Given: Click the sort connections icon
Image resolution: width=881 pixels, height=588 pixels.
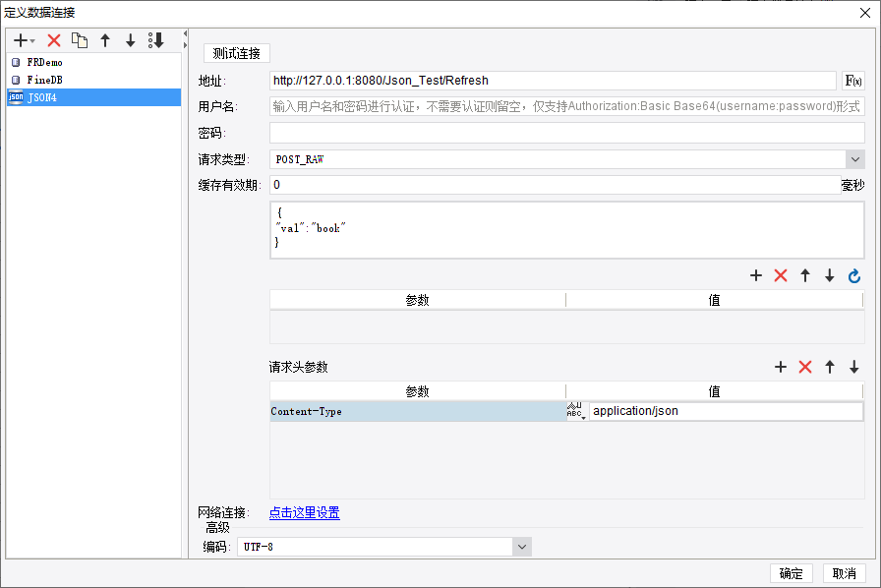Looking at the screenshot, I should click(x=155, y=40).
